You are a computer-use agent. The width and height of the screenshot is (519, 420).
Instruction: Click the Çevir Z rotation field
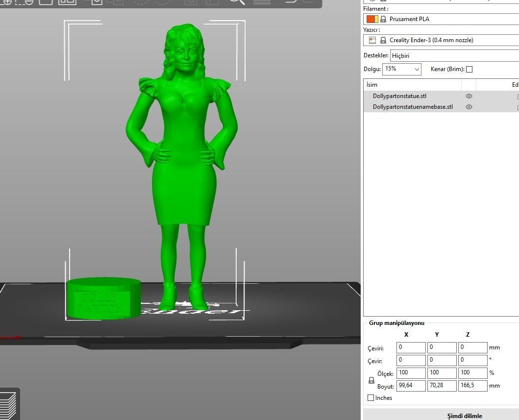(x=472, y=360)
